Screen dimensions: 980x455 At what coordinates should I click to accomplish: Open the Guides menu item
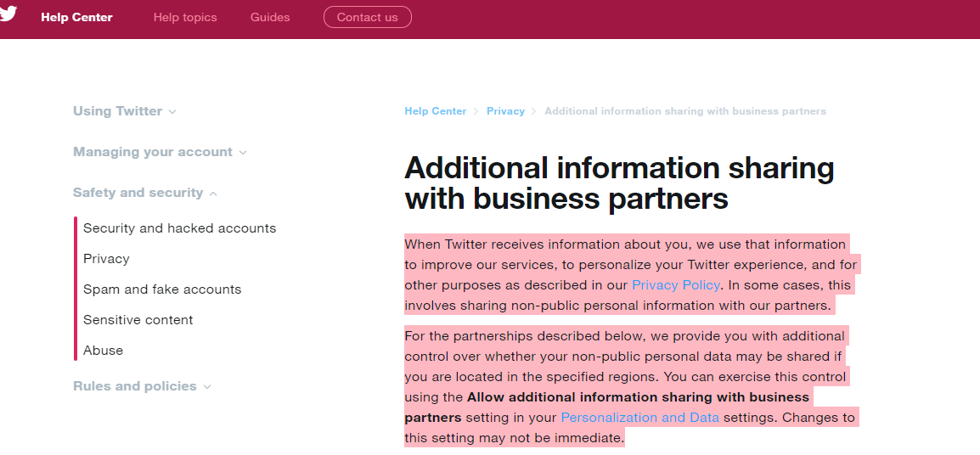pos(270,18)
